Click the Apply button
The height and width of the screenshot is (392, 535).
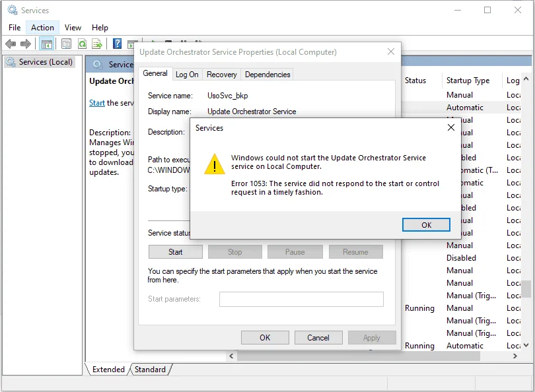point(372,338)
